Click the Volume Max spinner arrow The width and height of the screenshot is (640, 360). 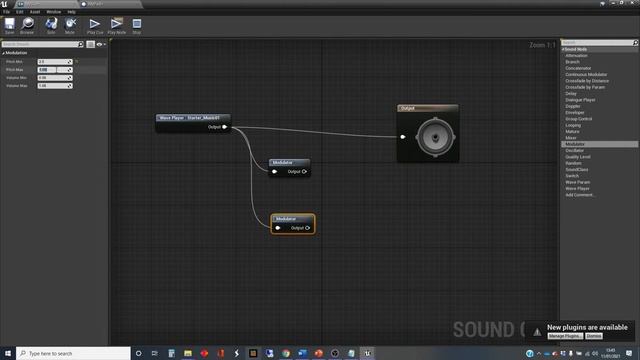pyautogui.click(x=70, y=86)
